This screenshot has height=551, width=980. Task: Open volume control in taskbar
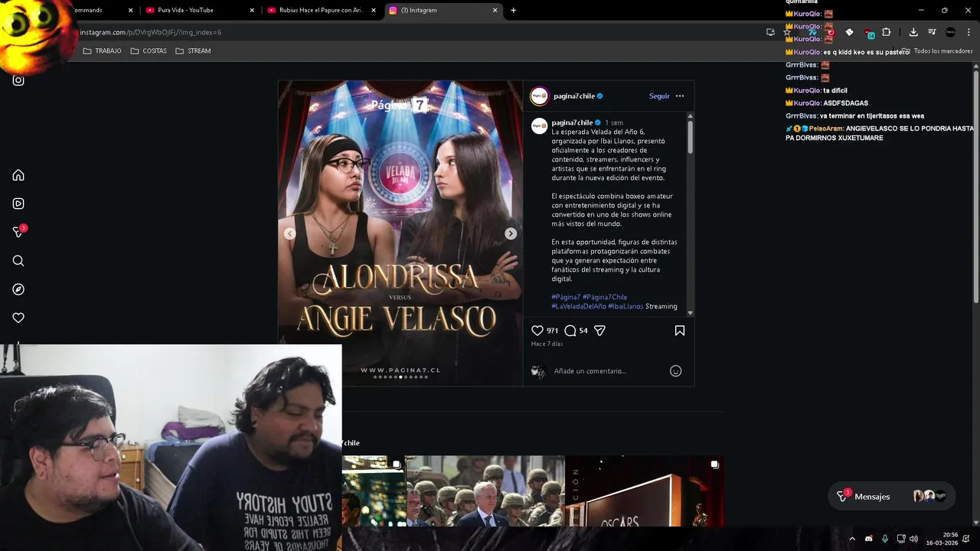coord(913,539)
